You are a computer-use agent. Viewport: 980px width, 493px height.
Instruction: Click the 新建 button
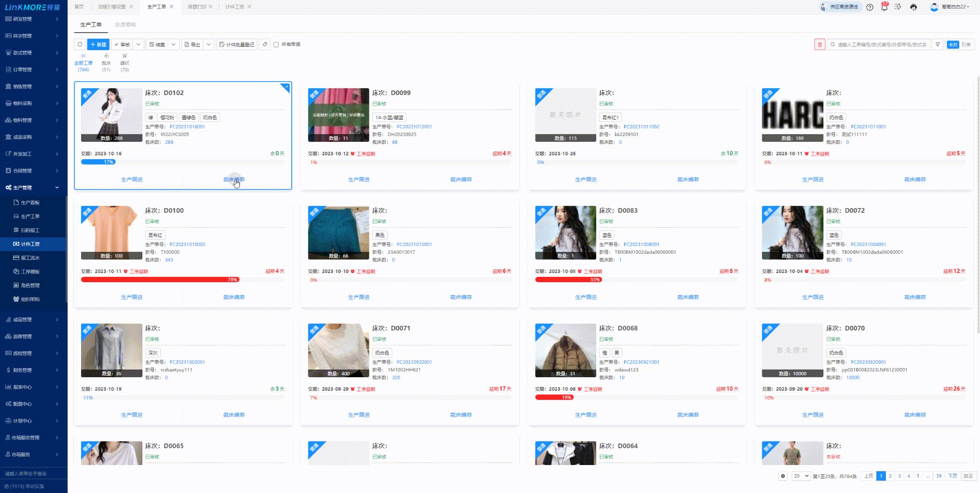pos(98,44)
